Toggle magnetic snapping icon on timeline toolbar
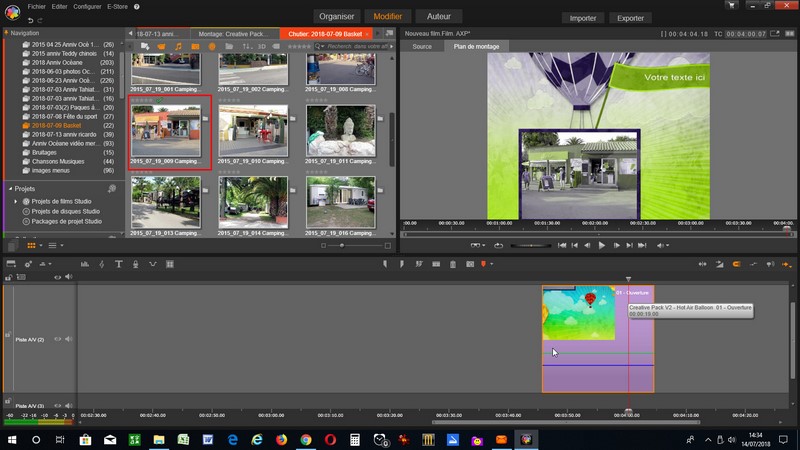This screenshot has width=800, height=450. coord(736,264)
